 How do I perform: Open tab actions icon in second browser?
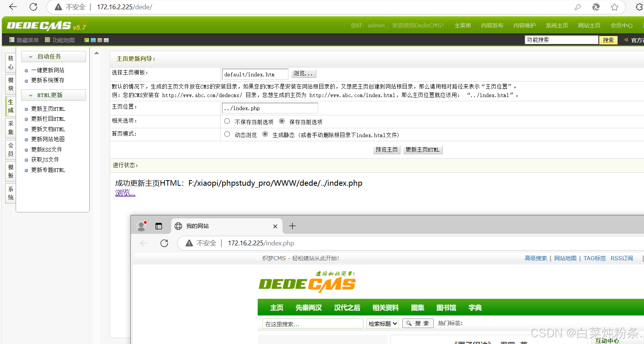[159, 226]
